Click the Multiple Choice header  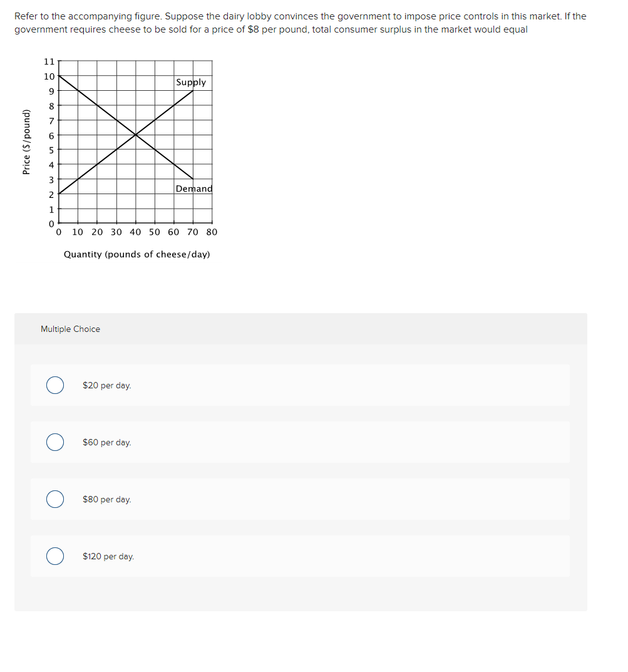click(70, 329)
